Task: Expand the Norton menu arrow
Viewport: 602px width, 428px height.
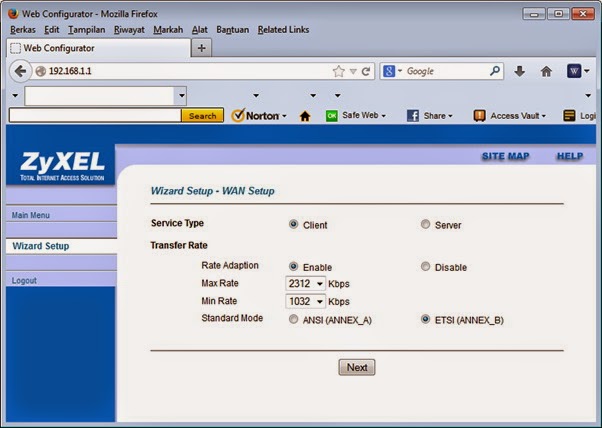Action: [284, 116]
